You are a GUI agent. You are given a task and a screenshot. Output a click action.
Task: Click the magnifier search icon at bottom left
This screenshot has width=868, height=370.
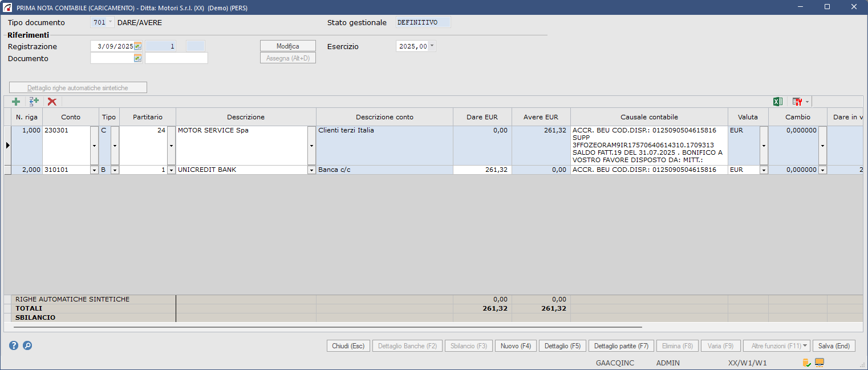[x=27, y=345]
